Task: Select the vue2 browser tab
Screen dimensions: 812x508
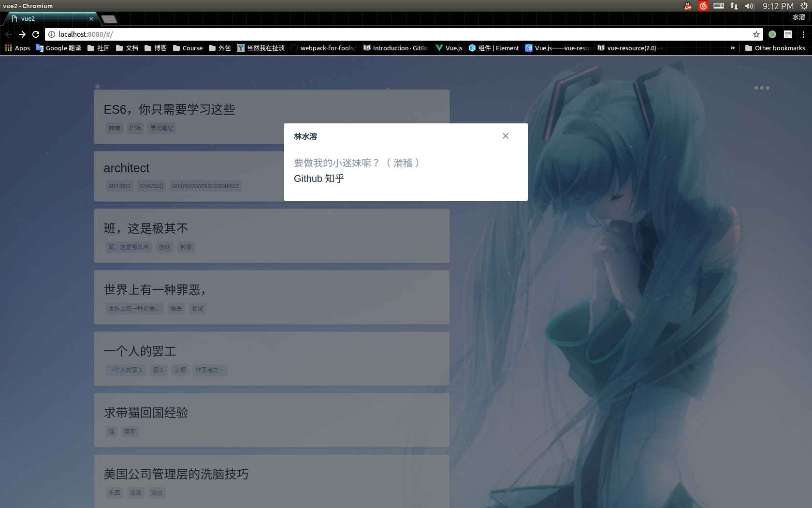Action: [51, 19]
